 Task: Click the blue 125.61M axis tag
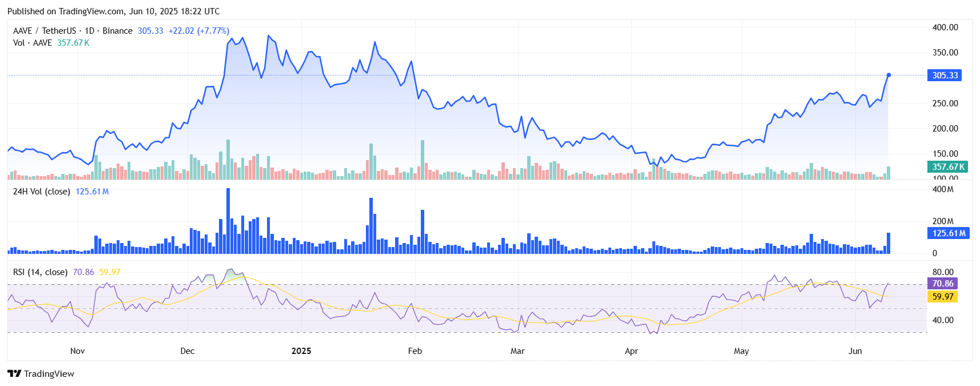coord(948,233)
